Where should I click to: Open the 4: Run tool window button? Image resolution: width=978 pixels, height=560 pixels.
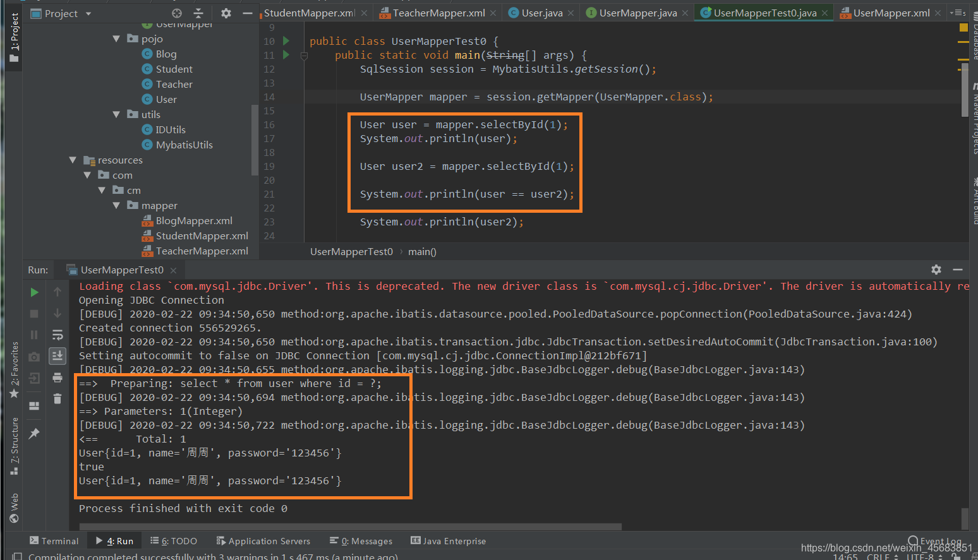(114, 541)
